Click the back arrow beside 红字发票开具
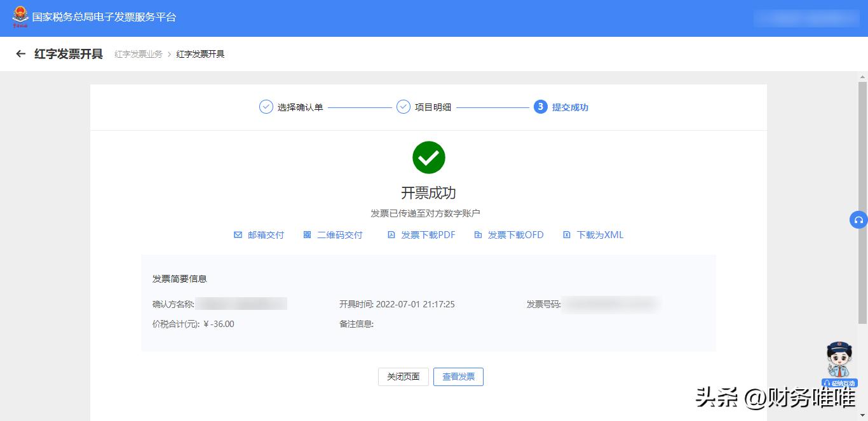 coord(21,54)
